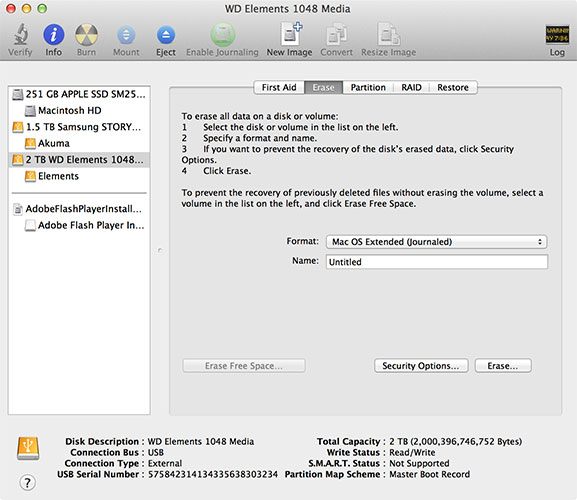Screen dimensions: 577x500
Task: Click the sidebar splitter handle dot
Action: tap(160, 250)
